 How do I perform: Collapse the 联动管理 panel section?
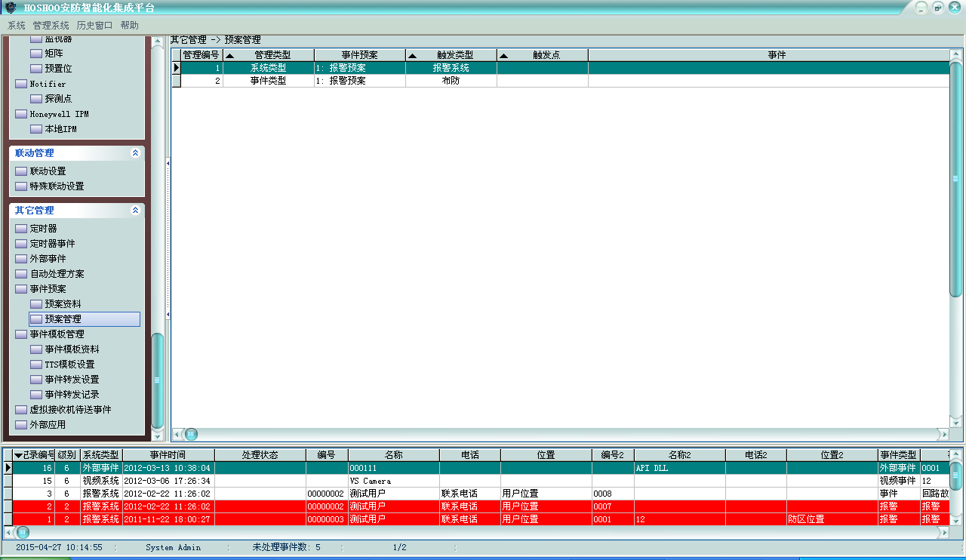[x=135, y=152]
